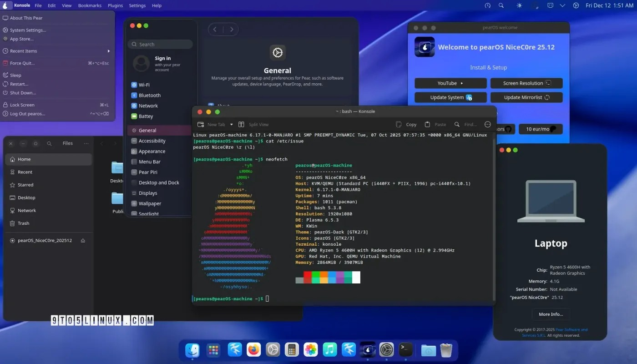Screen dimensions: 637x364
Task: Open the Bookmarks menu in the menu bar
Action: [90, 5]
